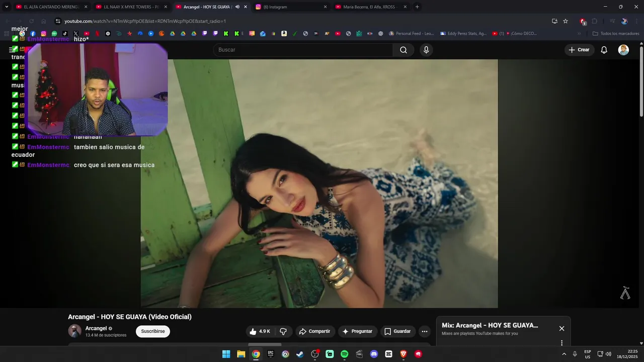Screen dimensions: 644x362
Task: Install app icon in address bar
Action: click(x=554, y=21)
